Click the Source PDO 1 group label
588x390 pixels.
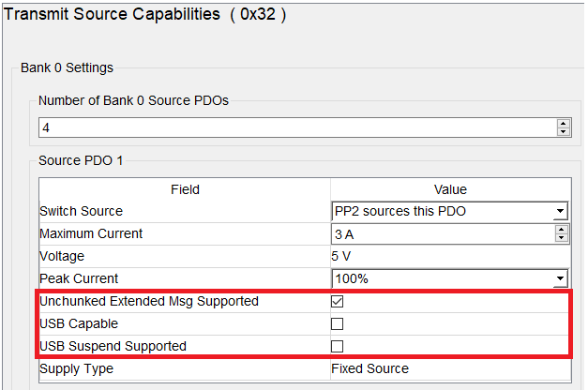(81, 160)
